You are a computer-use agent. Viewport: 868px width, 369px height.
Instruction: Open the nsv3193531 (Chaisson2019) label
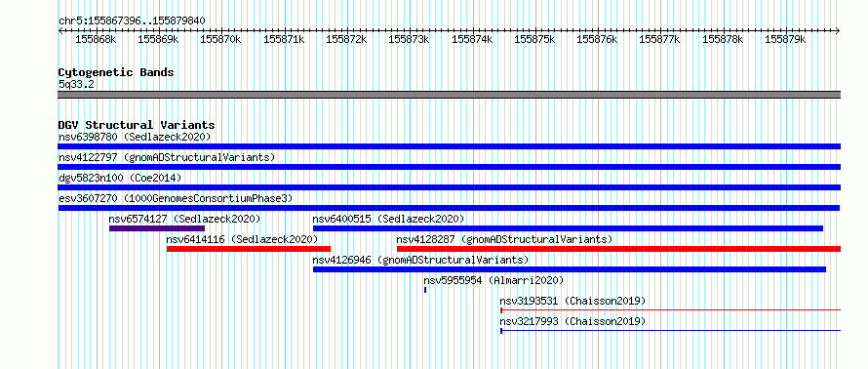572,301
